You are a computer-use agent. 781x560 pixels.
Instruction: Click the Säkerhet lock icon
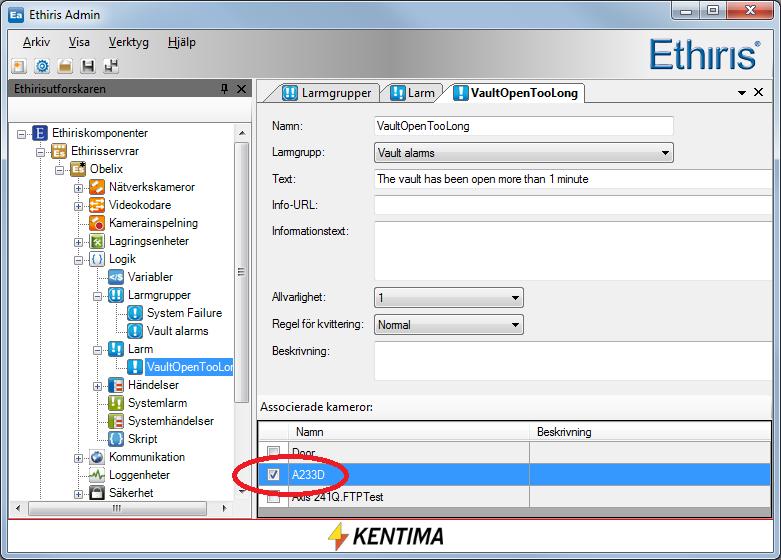(x=97, y=493)
